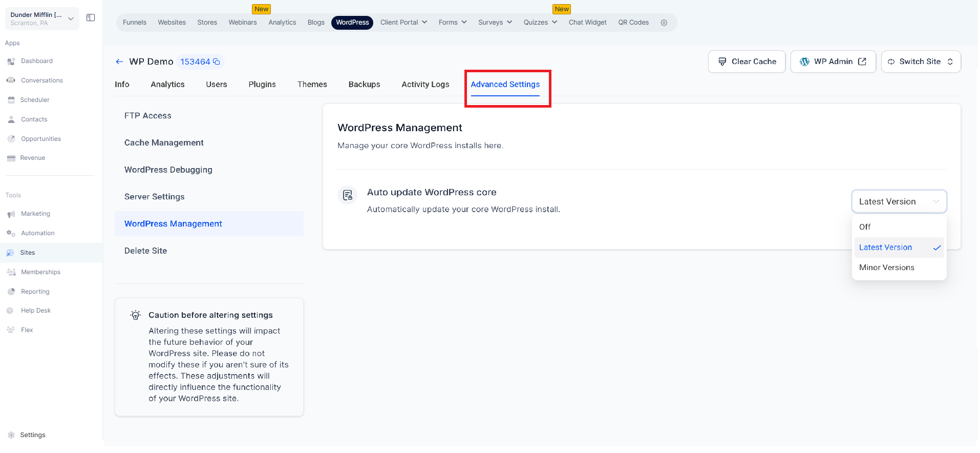The height and width of the screenshot is (453, 980).
Task: Open the Switch Site selector
Action: point(921,61)
